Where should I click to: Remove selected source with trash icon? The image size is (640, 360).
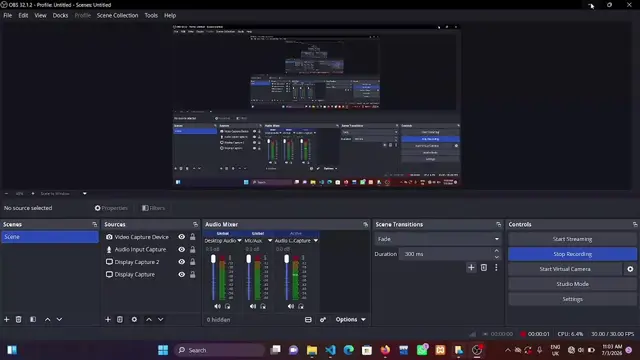tap(120, 320)
